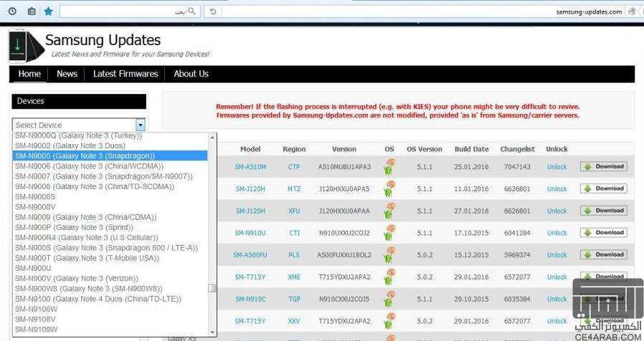Reload the page with refresh icon
This screenshot has width=644, height=341.
[x=213, y=11]
